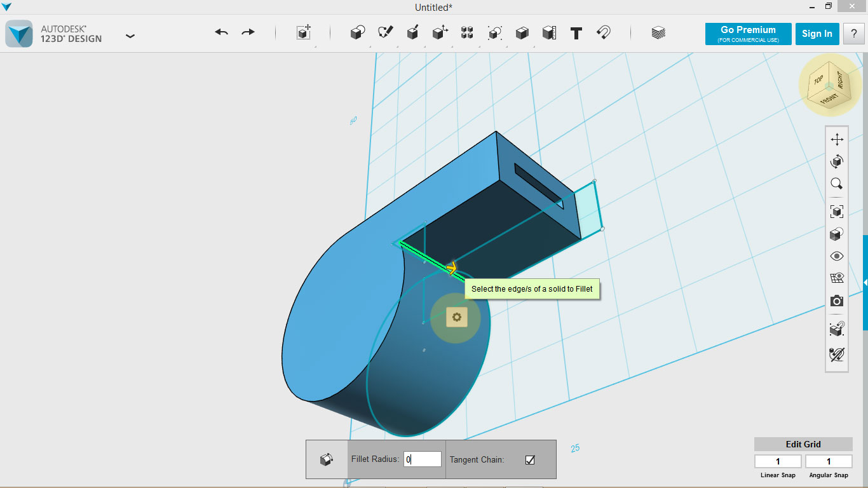Click the Zoom magnifier tool
The height and width of the screenshot is (488, 868).
837,184
